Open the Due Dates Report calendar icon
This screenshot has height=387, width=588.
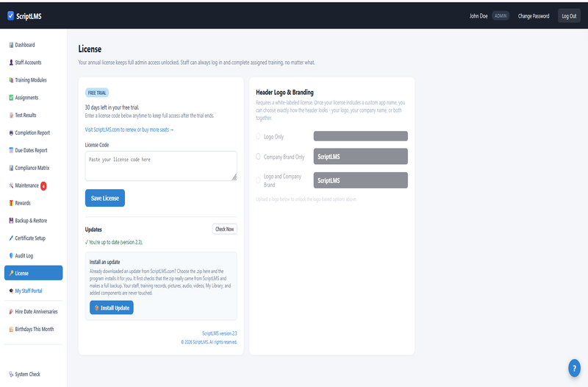tap(11, 150)
